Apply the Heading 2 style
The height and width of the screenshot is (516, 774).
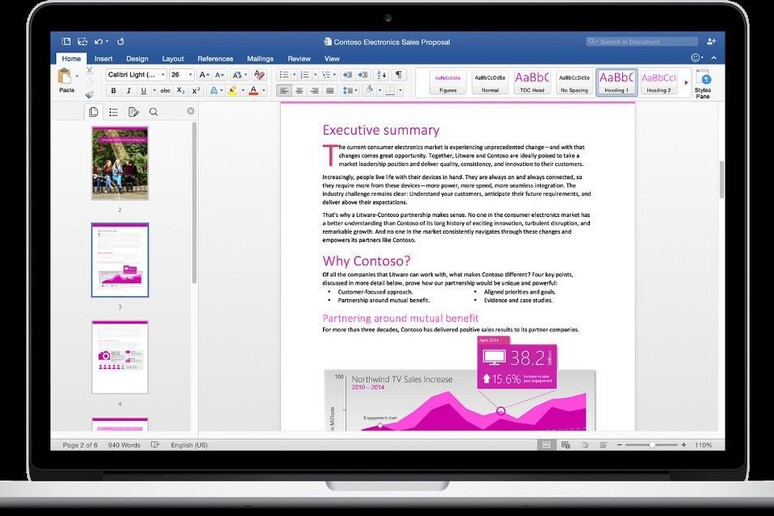click(658, 82)
